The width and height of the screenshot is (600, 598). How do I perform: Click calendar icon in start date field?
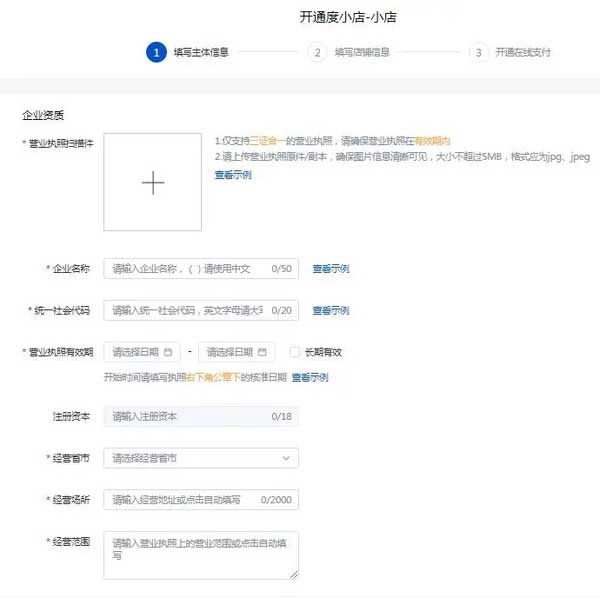click(168, 352)
